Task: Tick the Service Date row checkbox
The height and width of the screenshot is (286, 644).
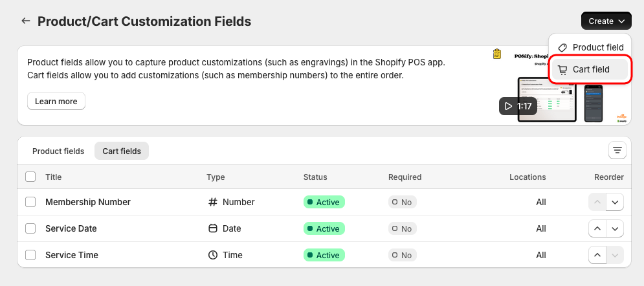Action: coord(30,228)
